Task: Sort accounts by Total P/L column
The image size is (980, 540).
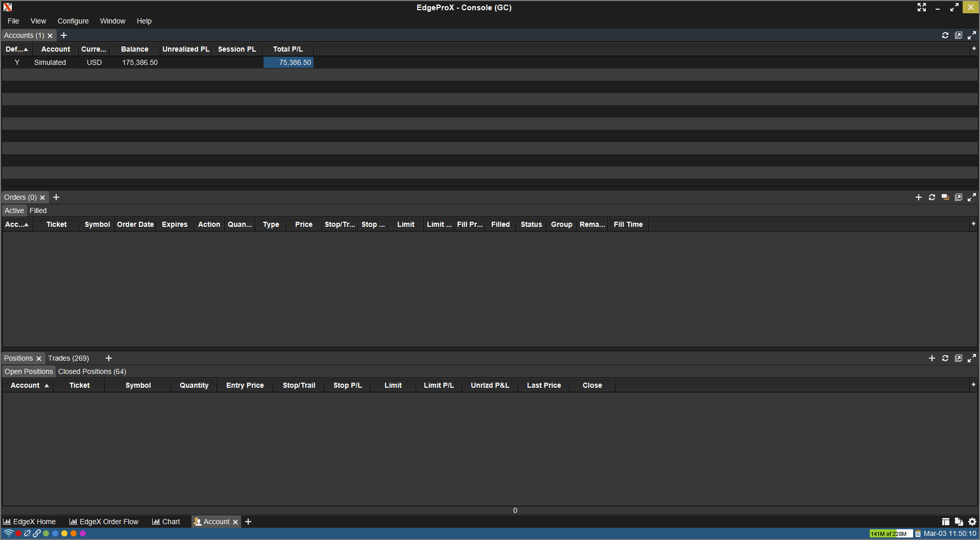Action: 288,49
